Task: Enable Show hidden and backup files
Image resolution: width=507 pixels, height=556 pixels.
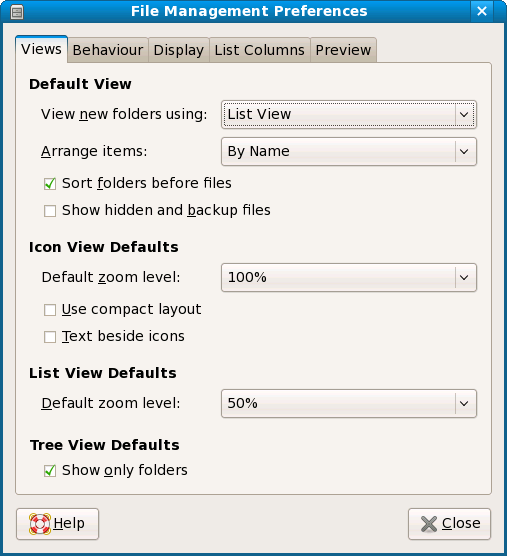Action: [x=50, y=211]
